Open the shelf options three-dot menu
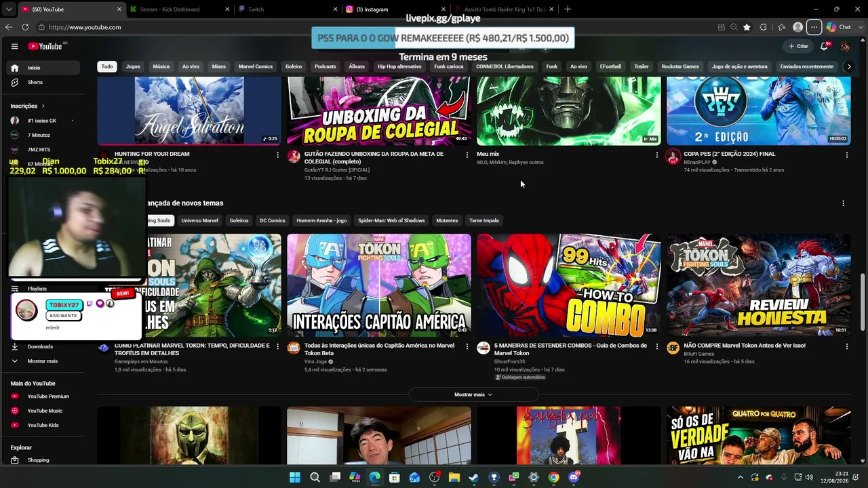Viewport: 868px width, 488px height. point(843,203)
